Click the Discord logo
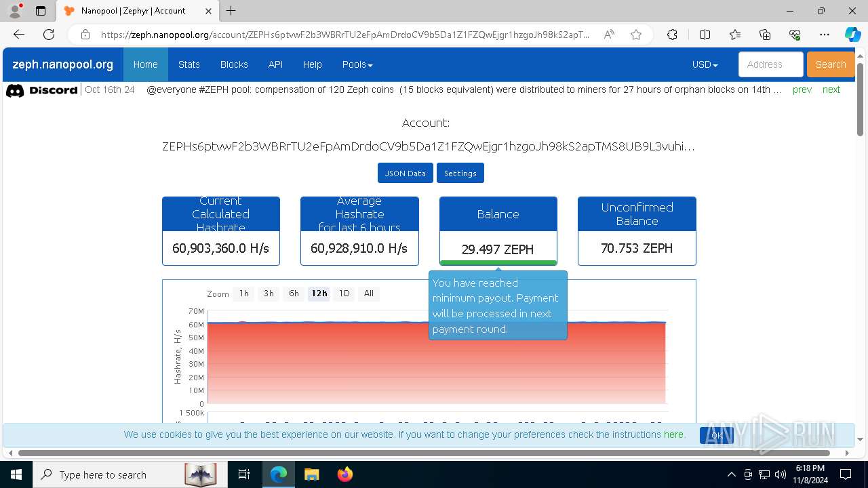The image size is (868, 488). tap(41, 90)
